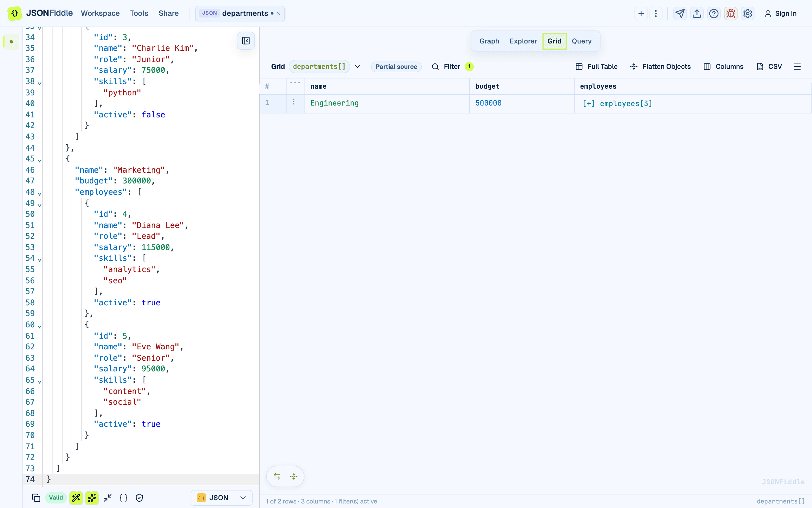This screenshot has height=508, width=812.
Task: Open the hamburger menu in grid toolbar
Action: tap(797, 67)
